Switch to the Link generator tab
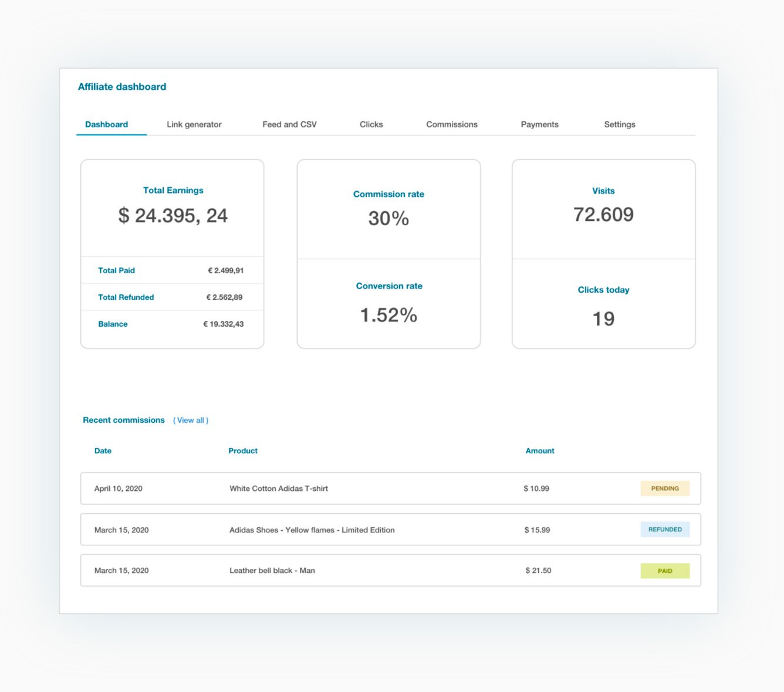Screen dimensions: 784x692 (194, 124)
